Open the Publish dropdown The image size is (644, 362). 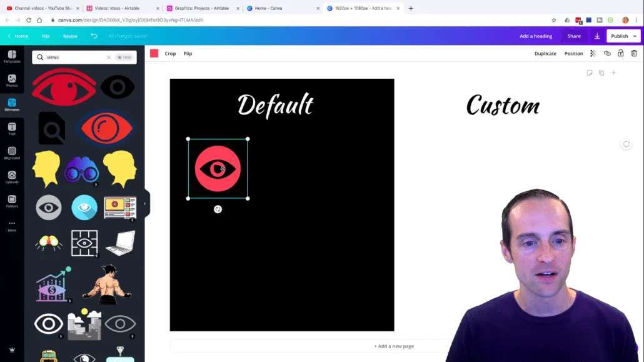coord(623,36)
